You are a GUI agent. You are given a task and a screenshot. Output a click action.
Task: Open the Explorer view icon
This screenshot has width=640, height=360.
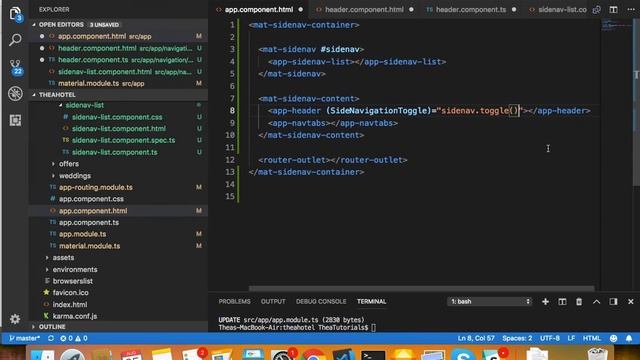click(x=15, y=13)
